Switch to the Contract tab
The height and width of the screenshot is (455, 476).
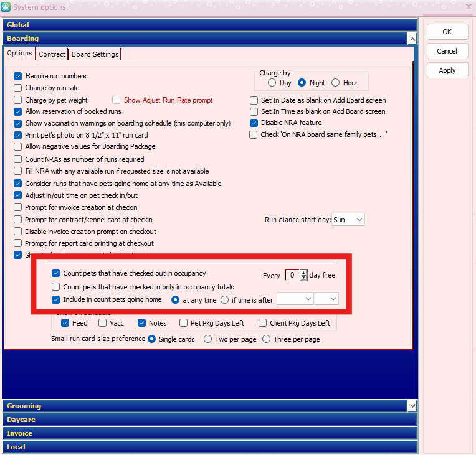click(x=52, y=54)
